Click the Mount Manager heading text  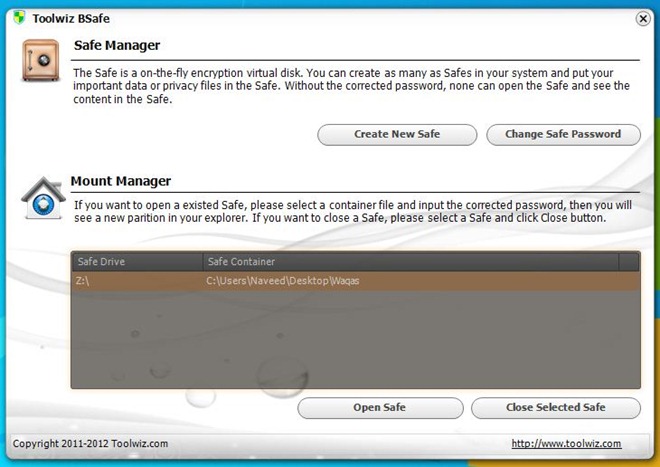[121, 181]
